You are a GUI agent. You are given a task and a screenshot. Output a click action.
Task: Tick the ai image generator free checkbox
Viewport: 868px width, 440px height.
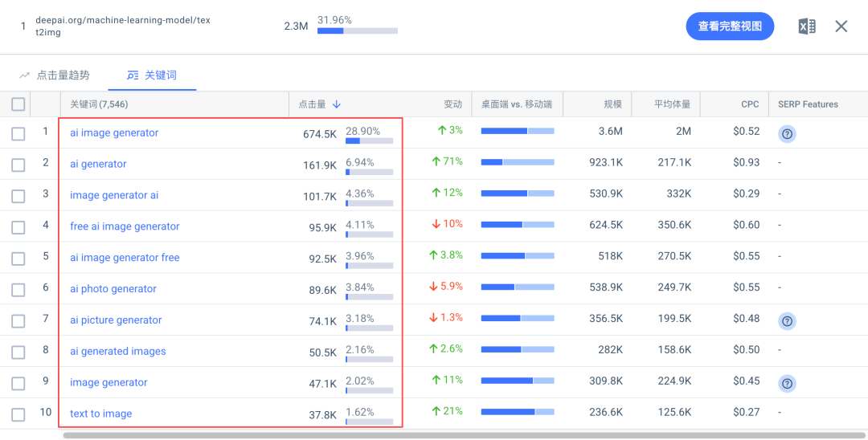click(18, 259)
